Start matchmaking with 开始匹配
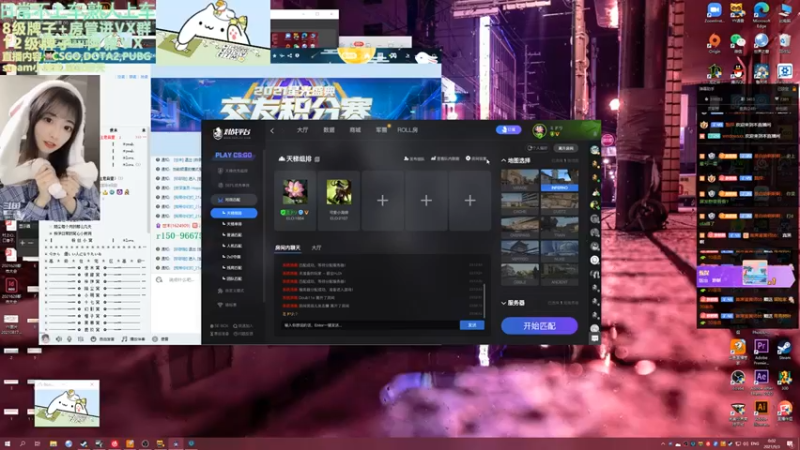Viewport: 800px width, 450px height. [x=539, y=326]
